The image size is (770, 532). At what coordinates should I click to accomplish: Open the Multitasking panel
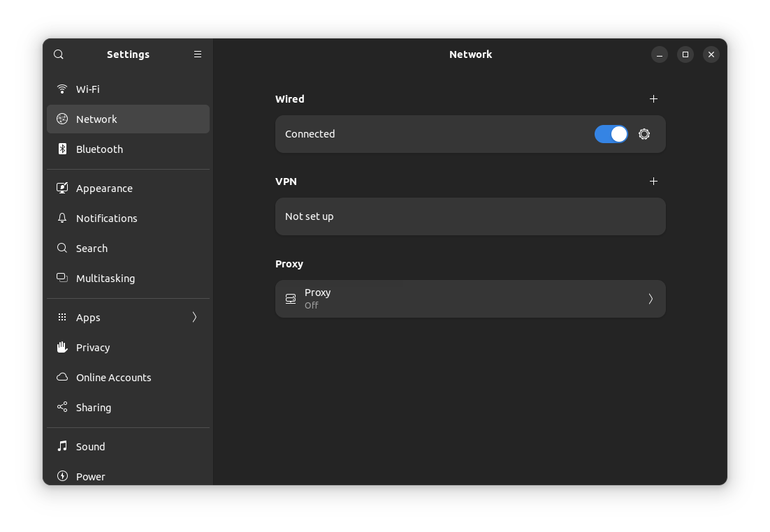pos(128,278)
